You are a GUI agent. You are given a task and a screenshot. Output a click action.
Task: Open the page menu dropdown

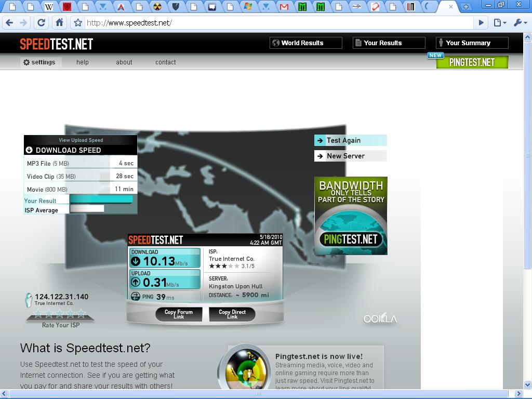500,23
